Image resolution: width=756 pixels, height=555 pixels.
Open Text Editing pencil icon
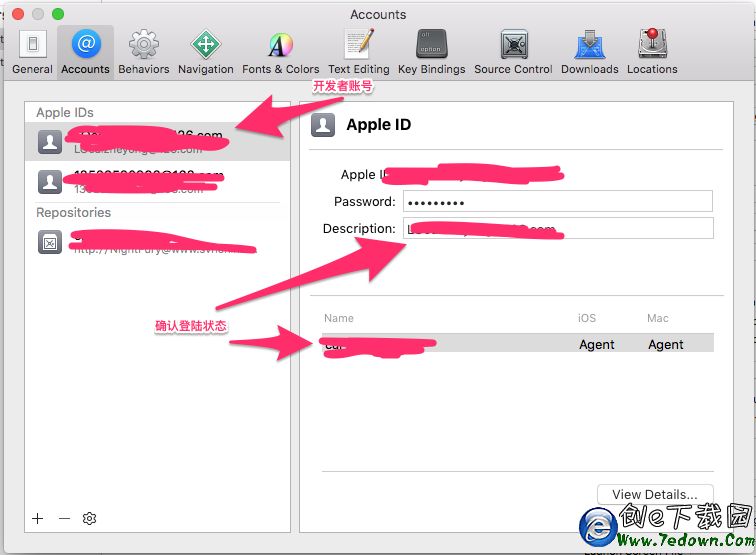pyautogui.click(x=359, y=44)
